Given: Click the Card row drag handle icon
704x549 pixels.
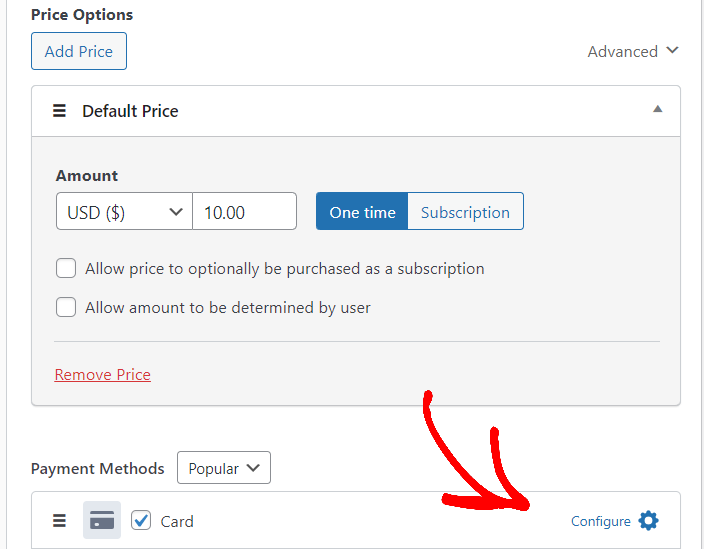Looking at the screenshot, I should point(59,521).
